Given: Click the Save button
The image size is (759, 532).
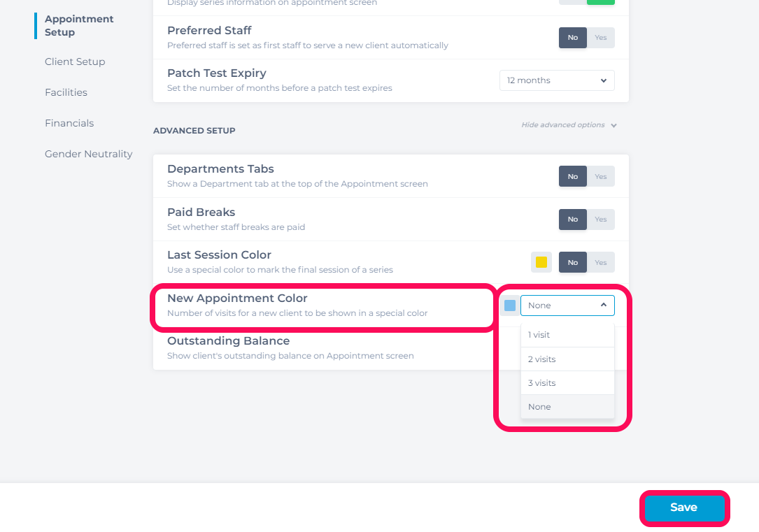Looking at the screenshot, I should pos(684,508).
